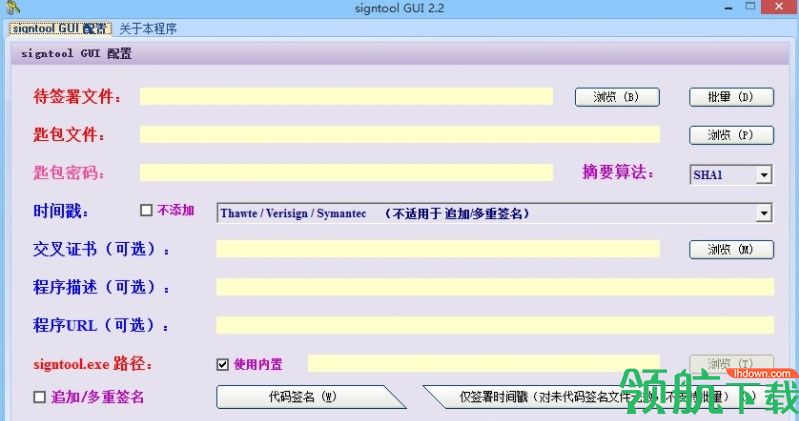
Task: Click 浏览 (P) to browse key file
Action: 731,135
